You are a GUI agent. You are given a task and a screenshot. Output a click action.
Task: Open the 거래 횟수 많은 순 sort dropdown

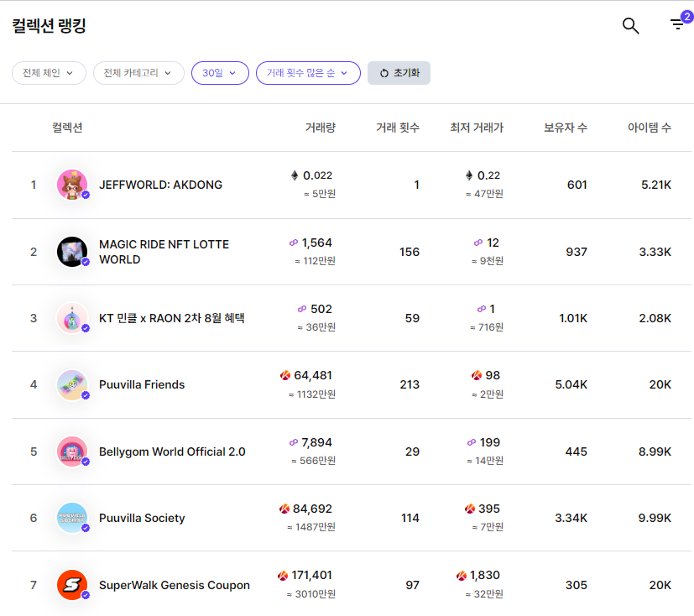[x=308, y=73]
